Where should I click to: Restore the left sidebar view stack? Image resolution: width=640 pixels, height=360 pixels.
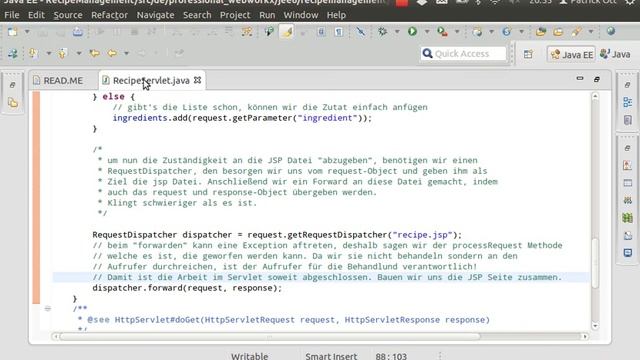12,85
